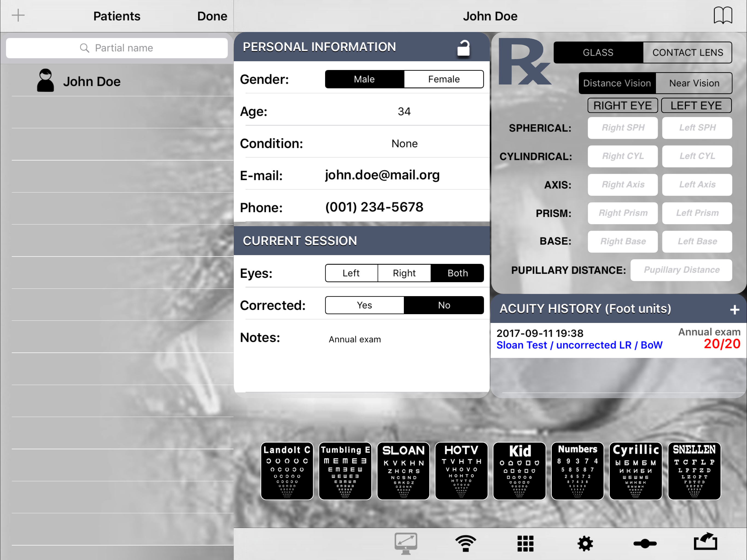This screenshot has width=747, height=560.
Task: Toggle the padlock in Personal Information header
Action: click(x=463, y=48)
